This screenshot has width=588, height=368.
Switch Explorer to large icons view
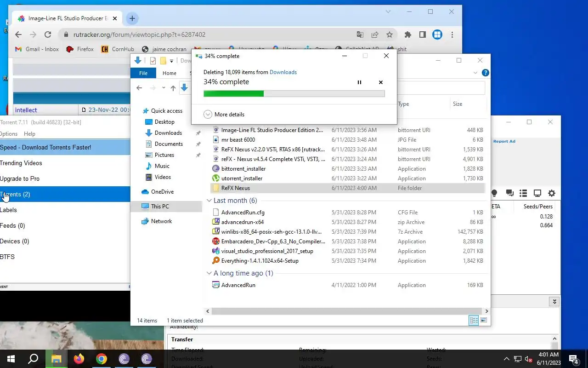[483, 320]
